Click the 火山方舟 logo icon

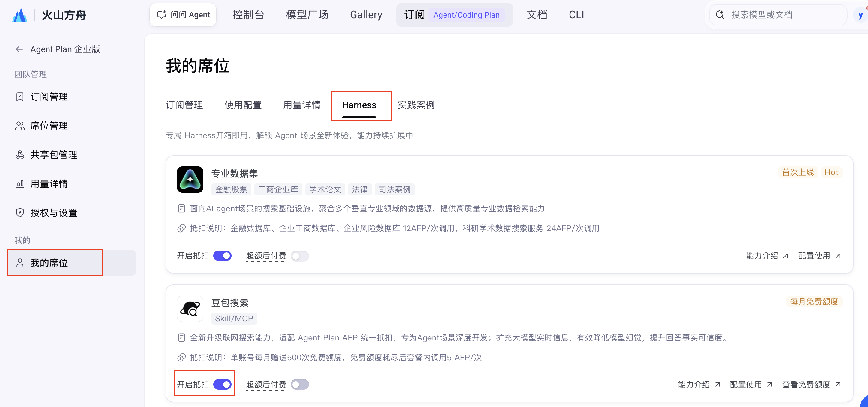tap(19, 15)
